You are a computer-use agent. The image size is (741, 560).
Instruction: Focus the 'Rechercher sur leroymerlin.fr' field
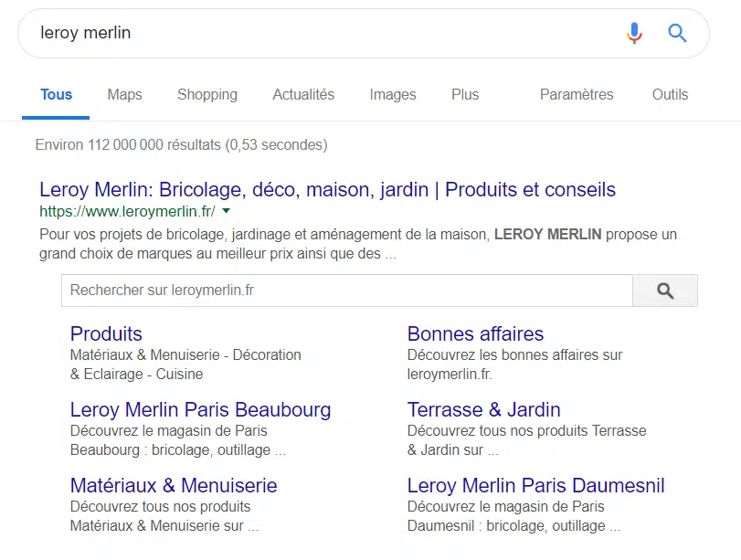pos(346,291)
